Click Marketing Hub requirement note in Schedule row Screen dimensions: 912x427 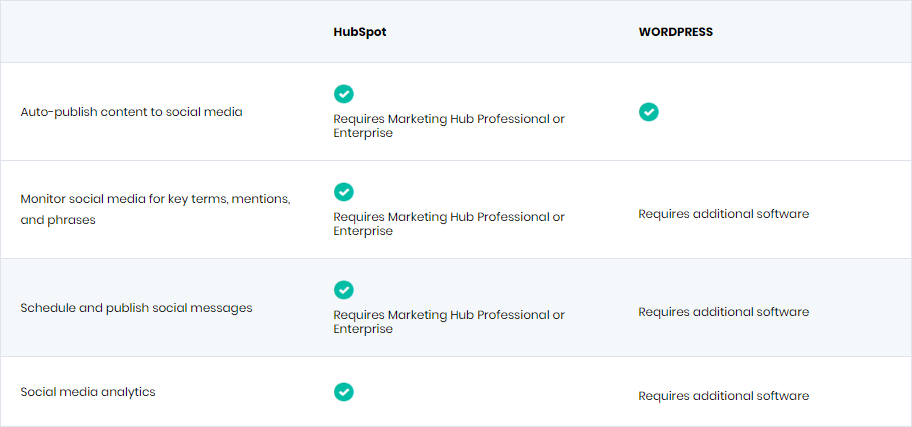pyautogui.click(x=449, y=321)
